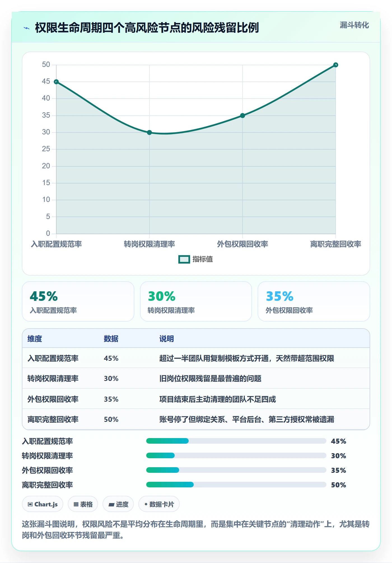This screenshot has height=563, width=392.
Task: Click the 离职完整回收率 progress bar
Action: click(236, 485)
